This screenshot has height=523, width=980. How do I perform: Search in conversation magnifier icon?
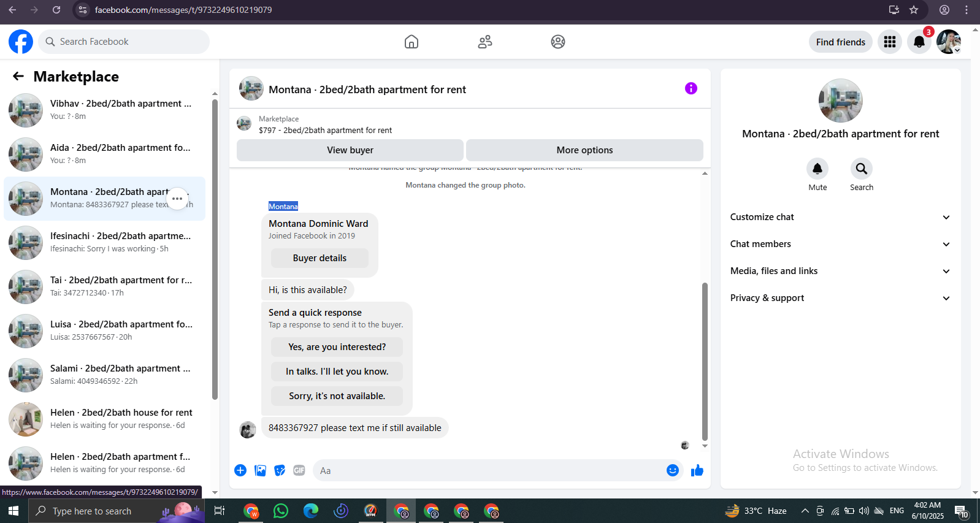[x=862, y=169]
